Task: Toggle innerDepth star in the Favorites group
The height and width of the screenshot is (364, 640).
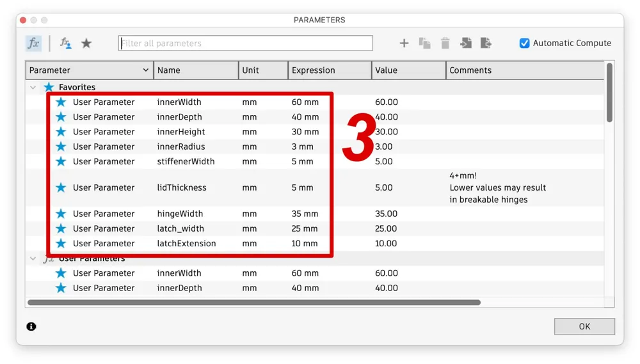Action: coord(61,117)
